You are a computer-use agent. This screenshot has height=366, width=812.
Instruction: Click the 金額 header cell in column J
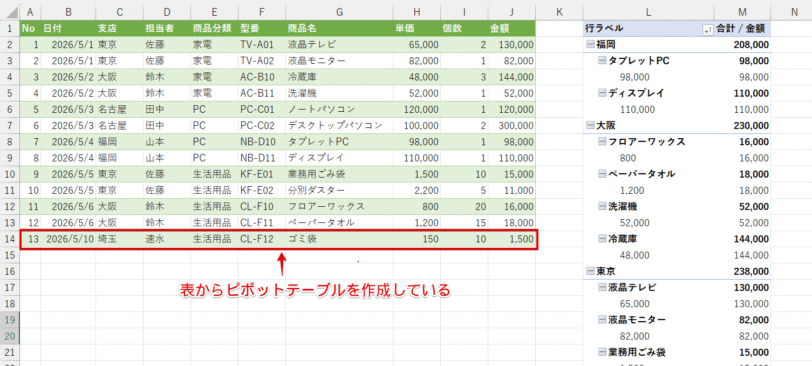tap(512, 28)
